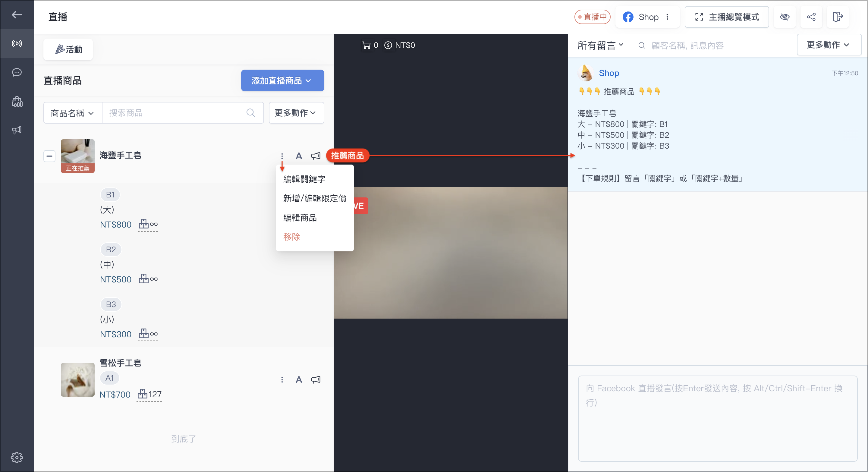The image size is (868, 472).
Task: Click the 海鹽手工皂 product thumbnail
Action: pos(77,156)
